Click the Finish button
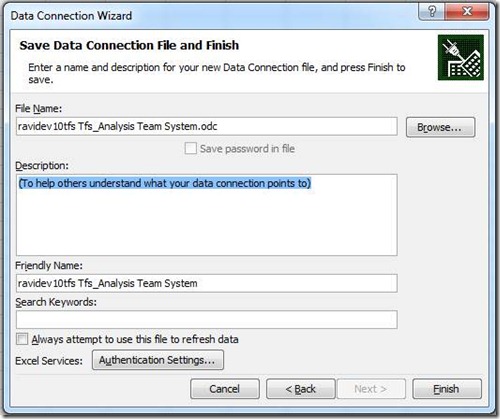 click(x=447, y=389)
